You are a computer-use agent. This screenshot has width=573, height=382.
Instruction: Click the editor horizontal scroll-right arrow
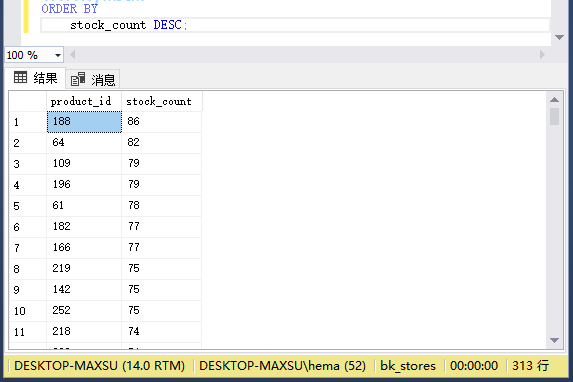click(x=542, y=55)
